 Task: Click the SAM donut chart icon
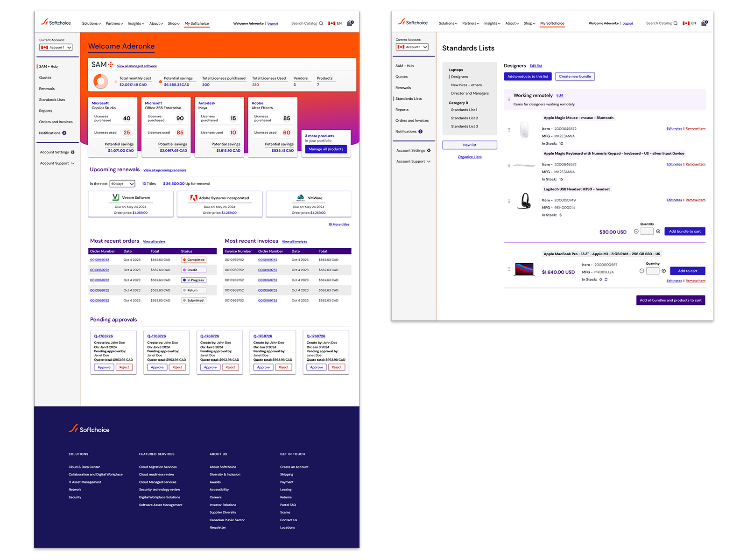pyautogui.click(x=101, y=82)
